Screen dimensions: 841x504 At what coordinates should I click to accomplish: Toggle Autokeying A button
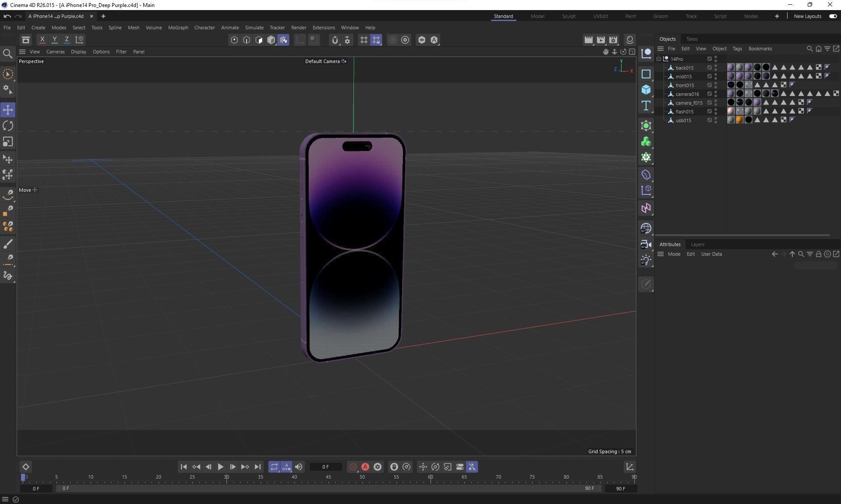365,467
